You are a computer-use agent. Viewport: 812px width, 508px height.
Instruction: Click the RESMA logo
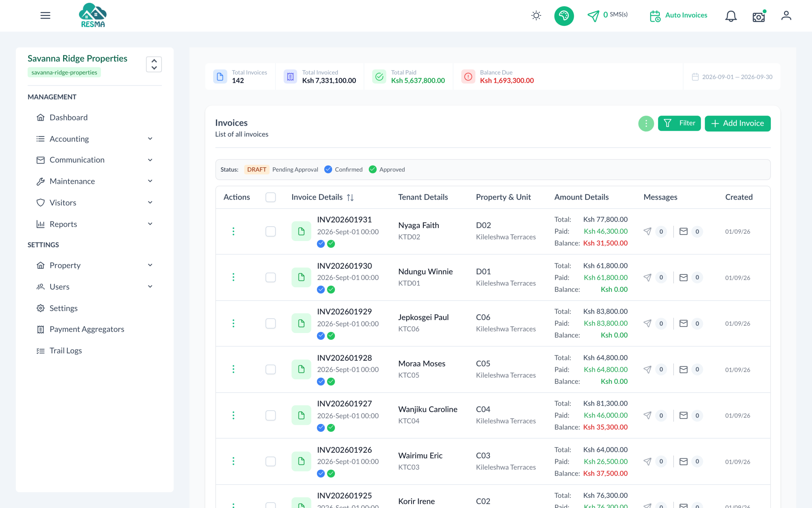point(93,16)
